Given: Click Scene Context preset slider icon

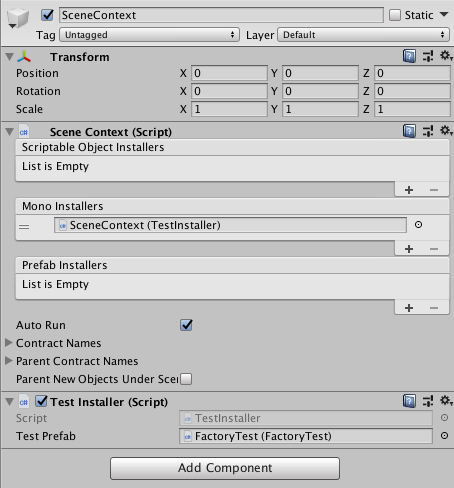Looking at the screenshot, I should (428, 131).
